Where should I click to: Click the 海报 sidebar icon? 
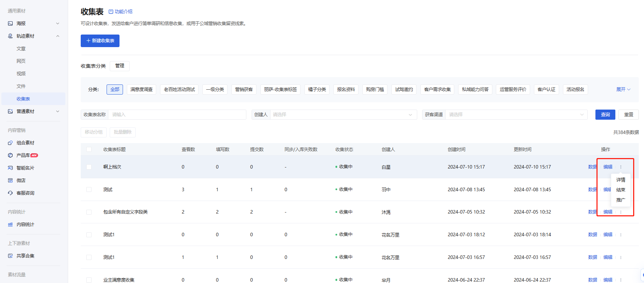10,23
